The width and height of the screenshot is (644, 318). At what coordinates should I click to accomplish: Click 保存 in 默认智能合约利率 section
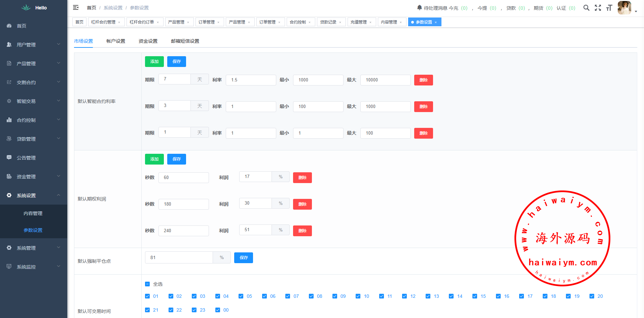point(177,62)
